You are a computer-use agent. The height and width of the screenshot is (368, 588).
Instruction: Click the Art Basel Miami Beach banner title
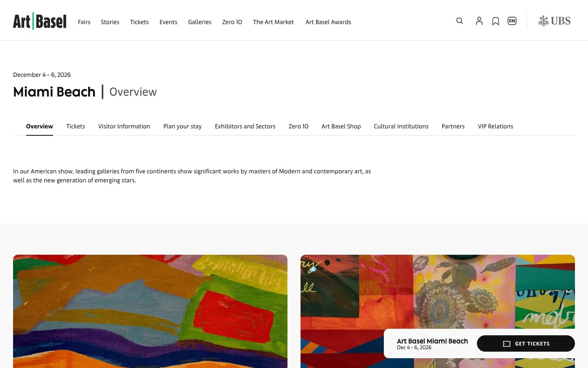click(432, 341)
